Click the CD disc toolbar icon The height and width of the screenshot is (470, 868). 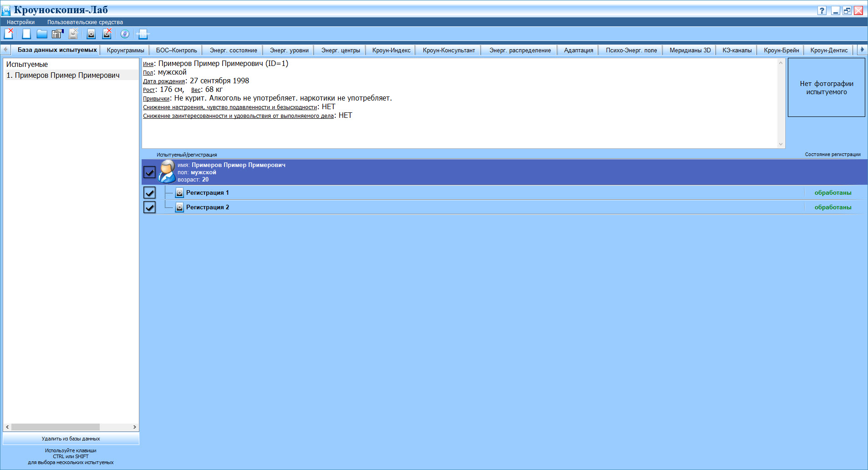[x=125, y=34]
